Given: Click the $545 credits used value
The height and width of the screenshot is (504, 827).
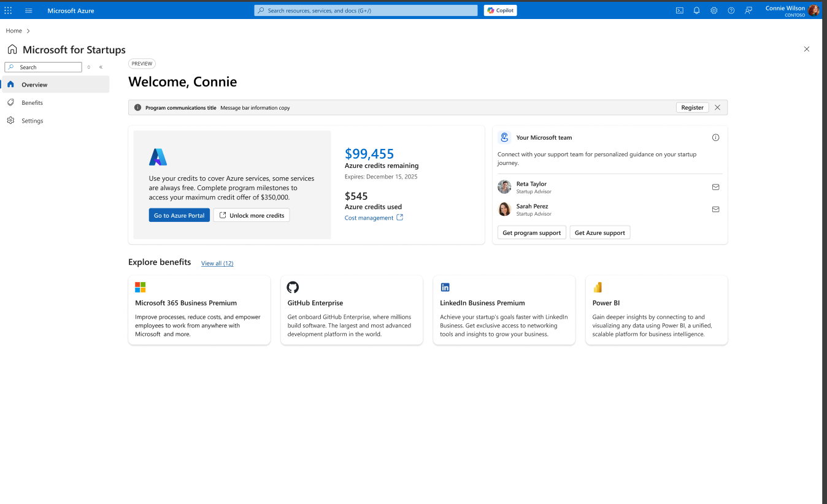Looking at the screenshot, I should 356,196.
